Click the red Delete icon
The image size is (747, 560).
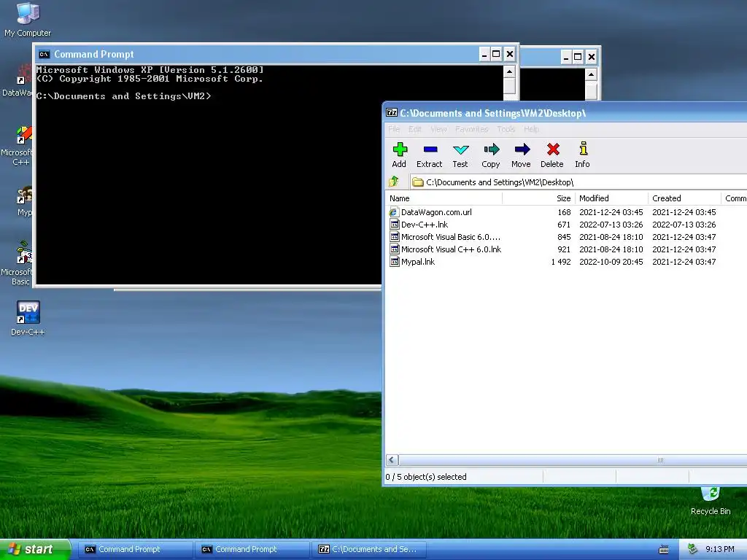[552, 155]
